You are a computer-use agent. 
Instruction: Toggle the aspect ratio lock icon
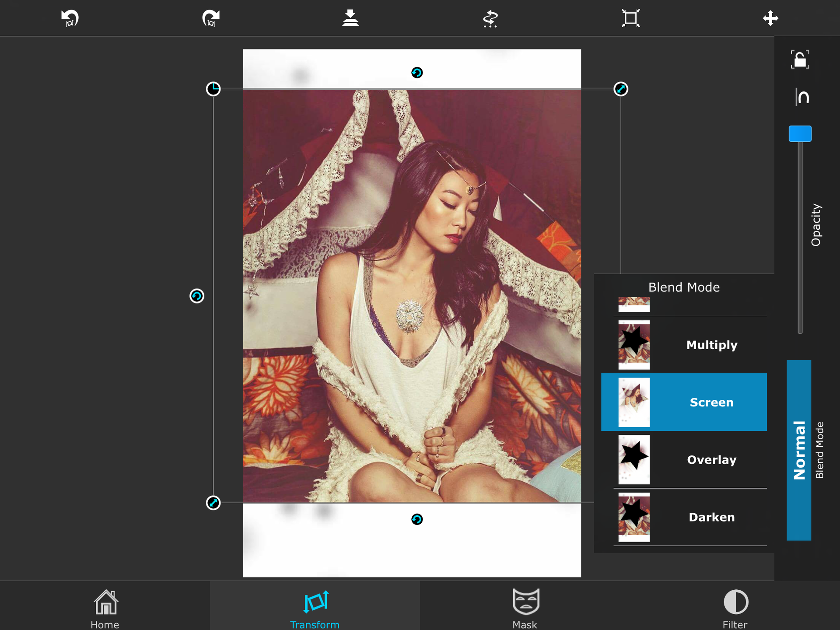pyautogui.click(x=800, y=59)
